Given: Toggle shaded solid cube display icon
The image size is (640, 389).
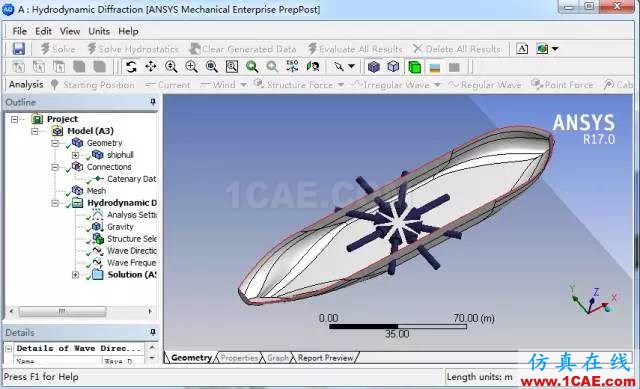Looking at the screenshot, I should pyautogui.click(x=373, y=67).
